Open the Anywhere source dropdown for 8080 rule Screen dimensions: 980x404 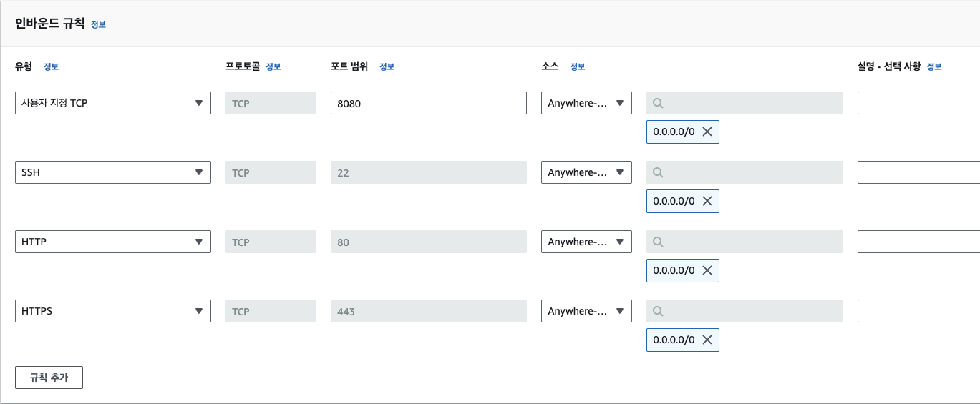pyautogui.click(x=586, y=103)
